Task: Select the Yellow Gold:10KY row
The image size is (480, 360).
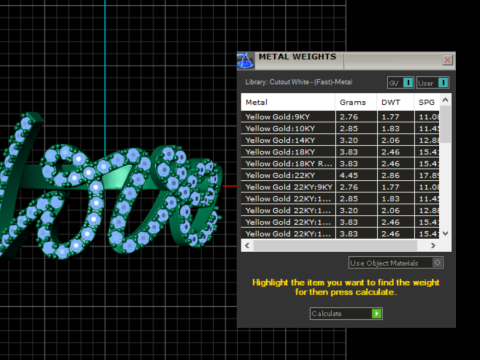Action: [340, 129]
